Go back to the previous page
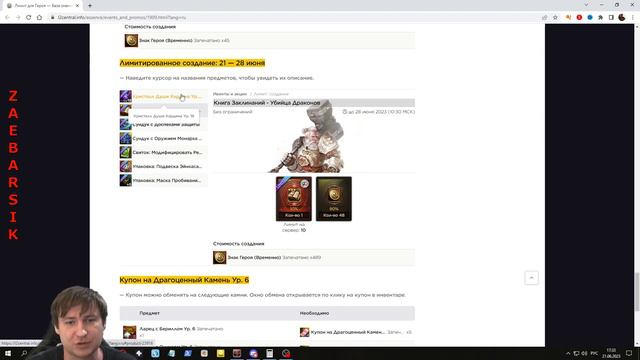 (x=7, y=18)
